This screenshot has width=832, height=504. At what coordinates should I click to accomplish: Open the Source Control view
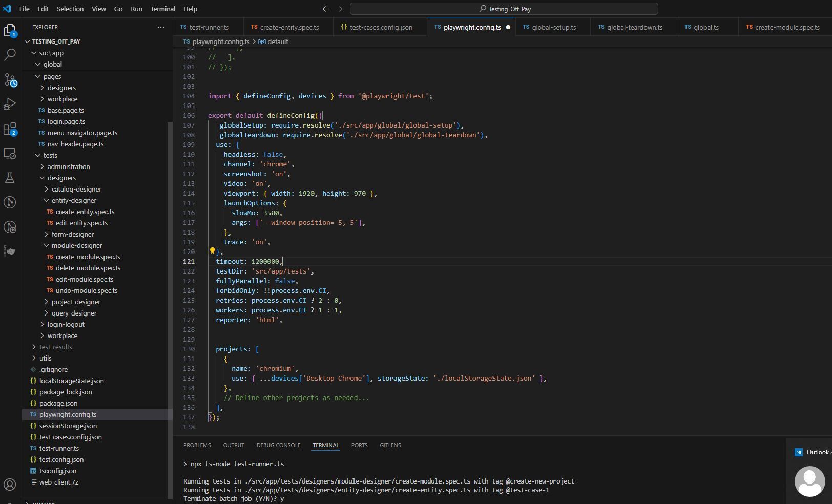tap(10, 80)
